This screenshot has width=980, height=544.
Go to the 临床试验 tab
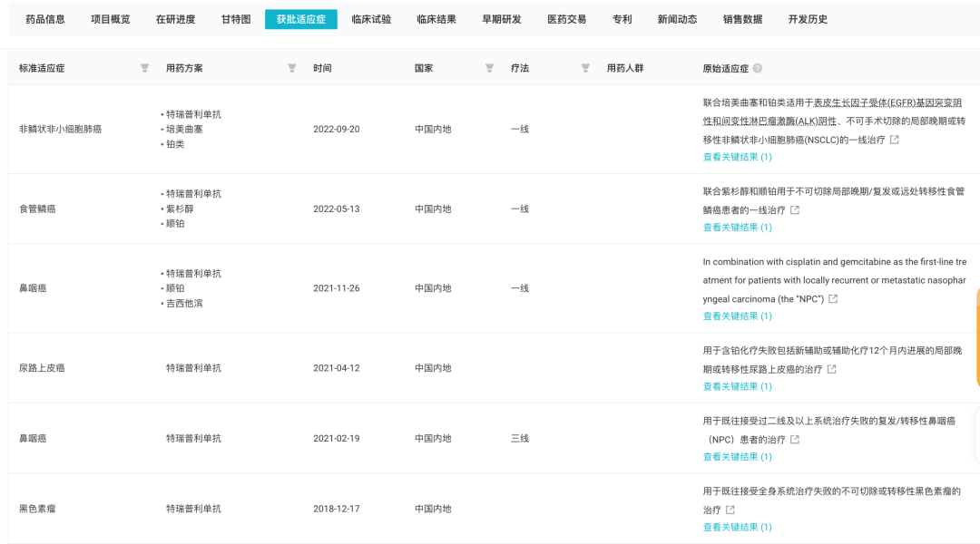click(x=371, y=19)
